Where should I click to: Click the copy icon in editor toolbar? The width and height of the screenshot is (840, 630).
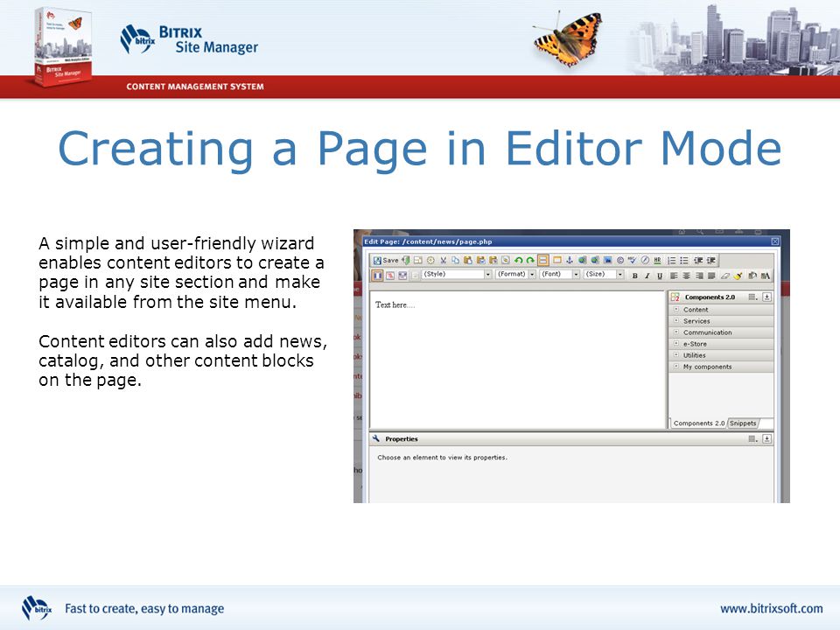[x=455, y=261]
